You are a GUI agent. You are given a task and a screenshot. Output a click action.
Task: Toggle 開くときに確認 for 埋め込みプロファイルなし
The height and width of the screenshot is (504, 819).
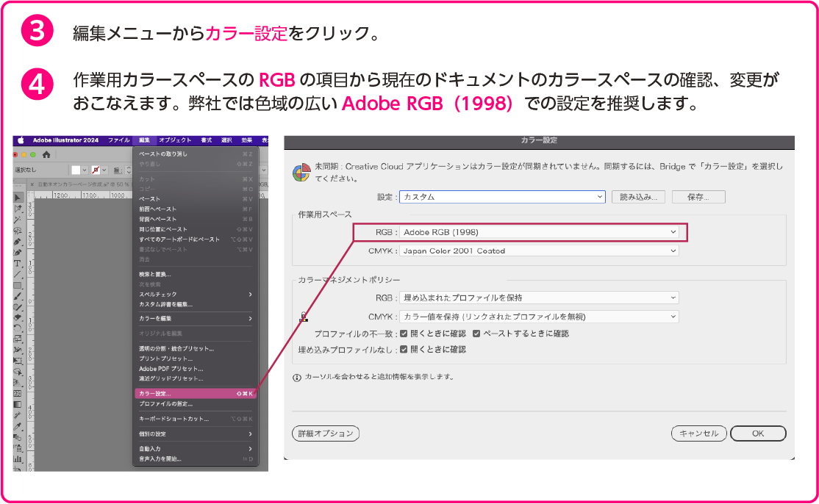coord(404,350)
